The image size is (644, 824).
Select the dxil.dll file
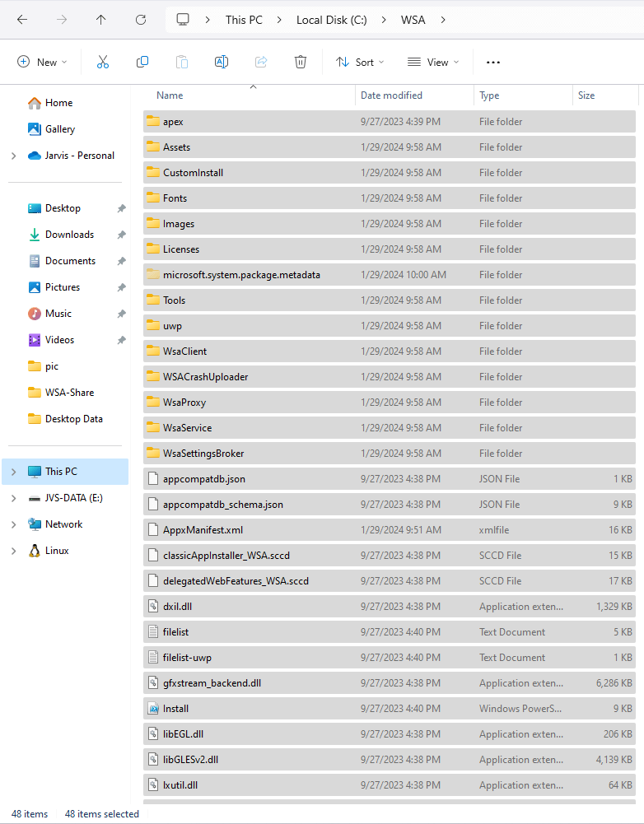[389, 607]
